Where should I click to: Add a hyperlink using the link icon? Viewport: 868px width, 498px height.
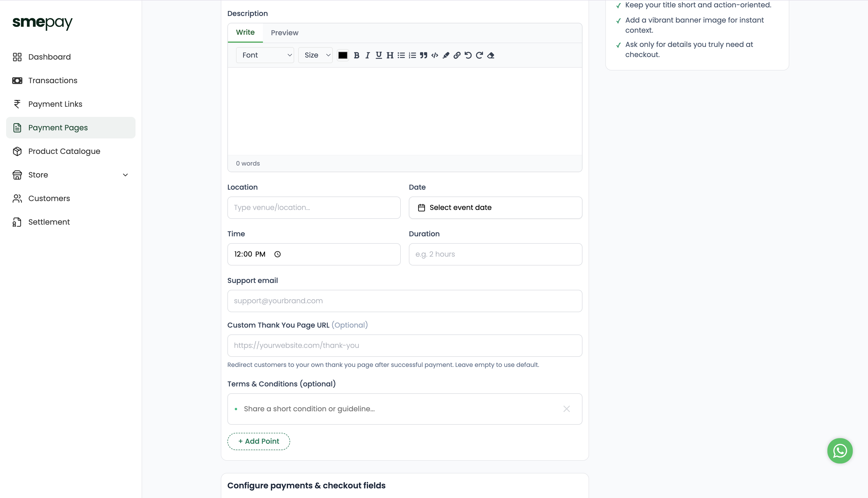click(457, 55)
